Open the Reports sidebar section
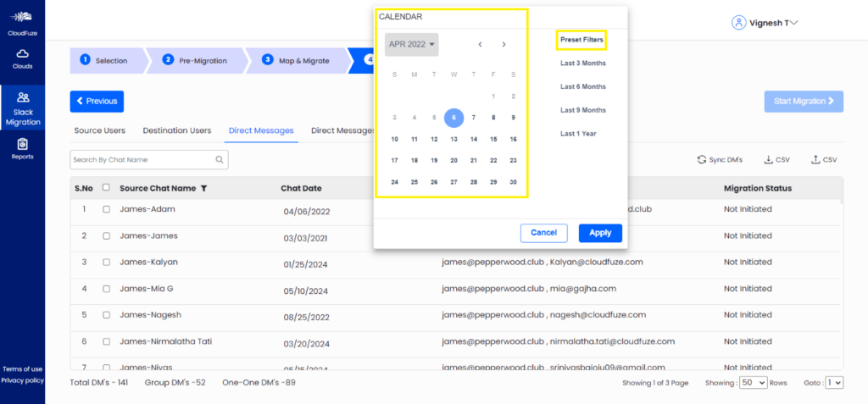This screenshot has height=404, width=868. 22,149
